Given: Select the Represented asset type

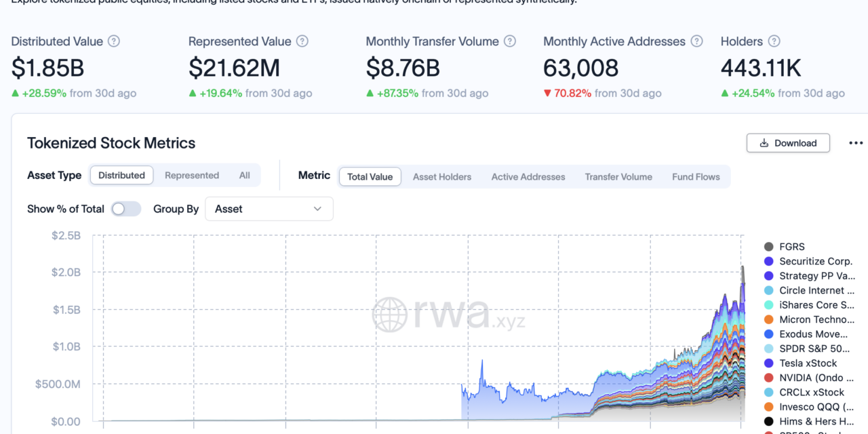Looking at the screenshot, I should (192, 175).
